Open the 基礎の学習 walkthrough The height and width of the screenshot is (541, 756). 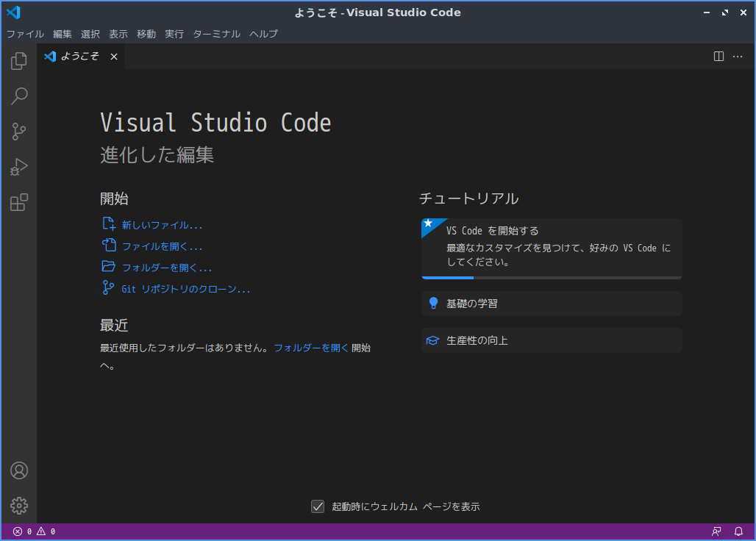(552, 304)
